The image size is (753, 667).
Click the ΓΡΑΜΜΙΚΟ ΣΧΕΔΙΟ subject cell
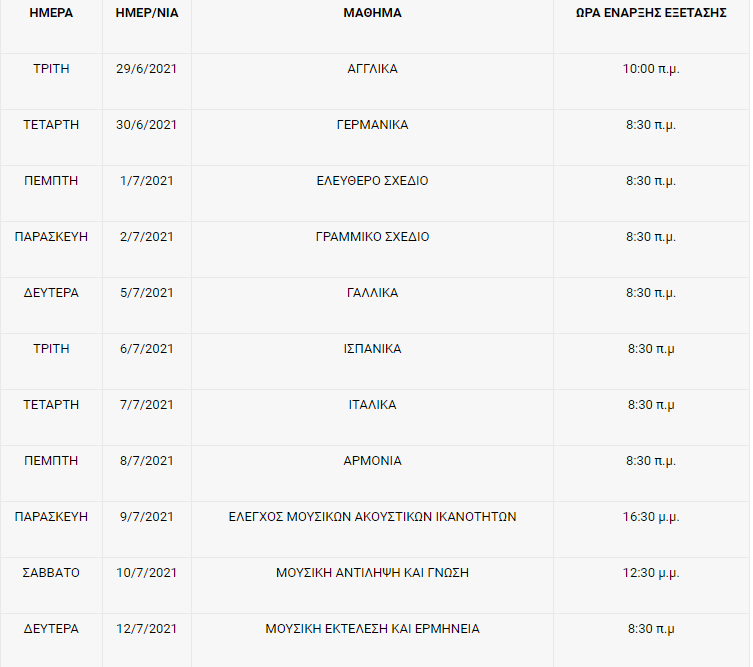[372, 237]
